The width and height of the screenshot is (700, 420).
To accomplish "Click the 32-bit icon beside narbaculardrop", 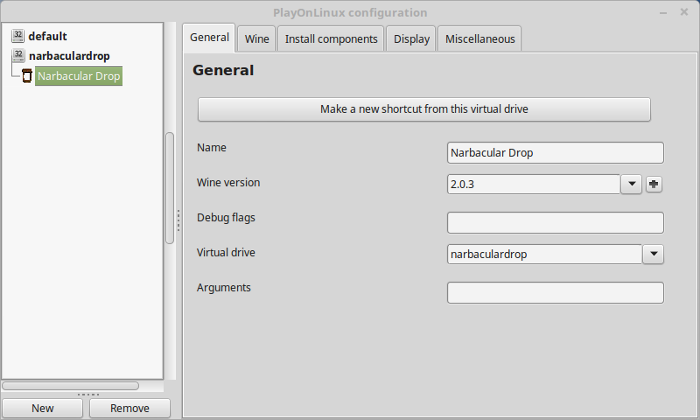I will (18, 56).
